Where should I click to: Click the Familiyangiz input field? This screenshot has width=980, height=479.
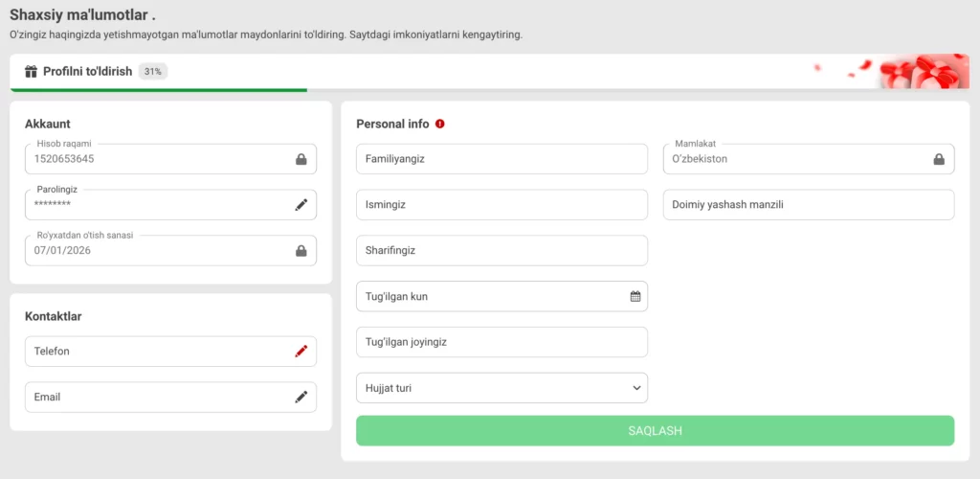(501, 159)
